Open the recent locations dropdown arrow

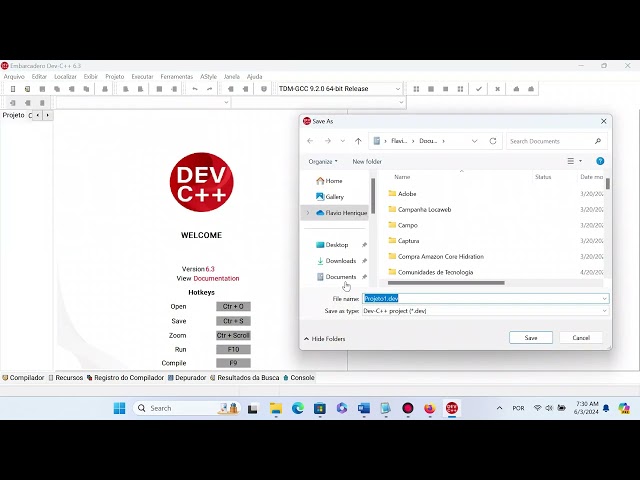[343, 141]
